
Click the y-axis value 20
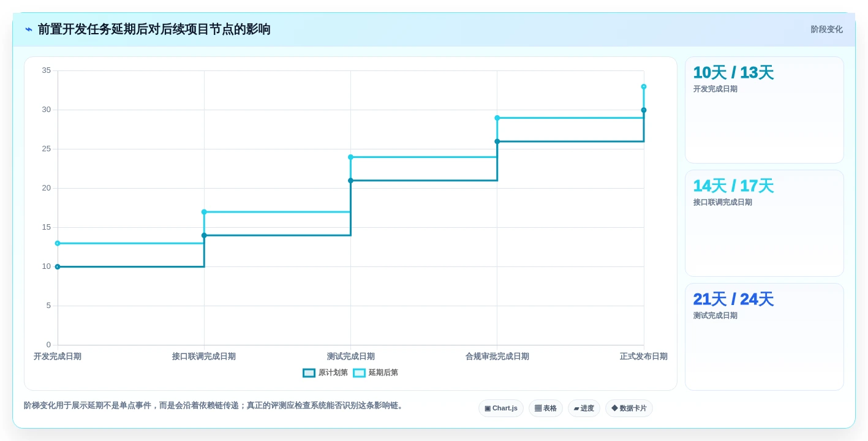(x=47, y=188)
